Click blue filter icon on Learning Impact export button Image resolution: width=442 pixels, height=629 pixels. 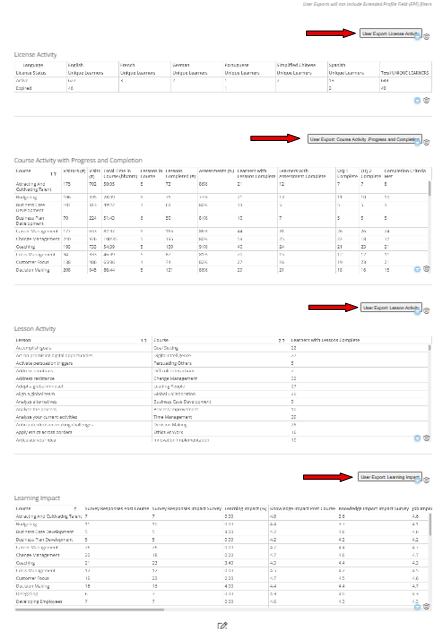tap(417, 480)
